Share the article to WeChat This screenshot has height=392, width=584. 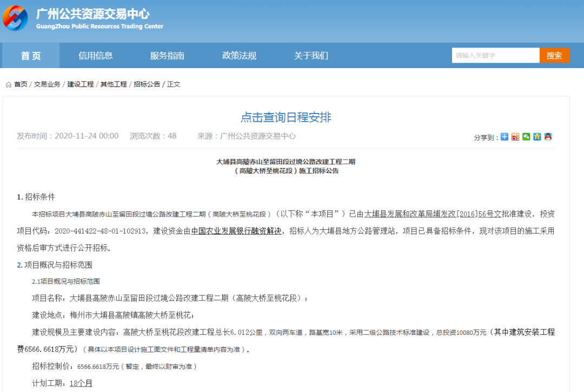tap(526, 137)
